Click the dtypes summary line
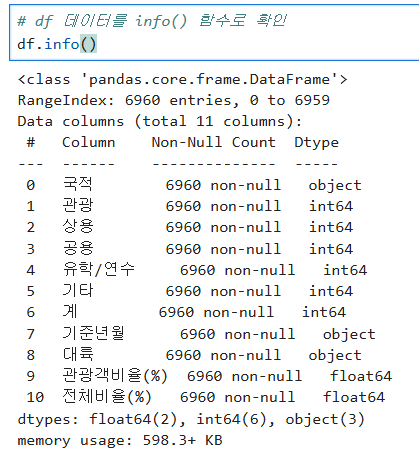Viewport: 419px width, 462px height. point(191,419)
